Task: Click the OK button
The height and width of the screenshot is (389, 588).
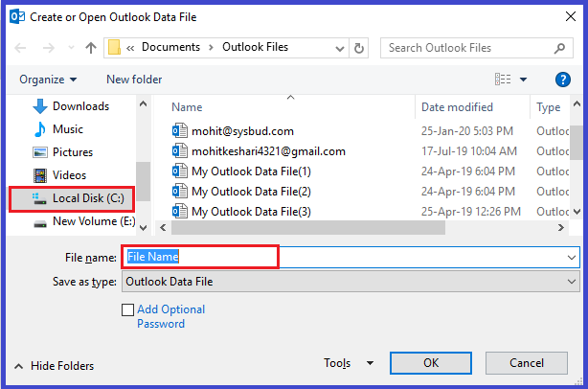Action: point(431,363)
